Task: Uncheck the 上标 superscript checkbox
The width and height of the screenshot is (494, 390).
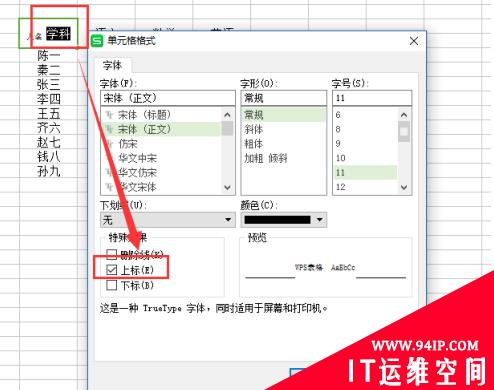Action: (111, 270)
